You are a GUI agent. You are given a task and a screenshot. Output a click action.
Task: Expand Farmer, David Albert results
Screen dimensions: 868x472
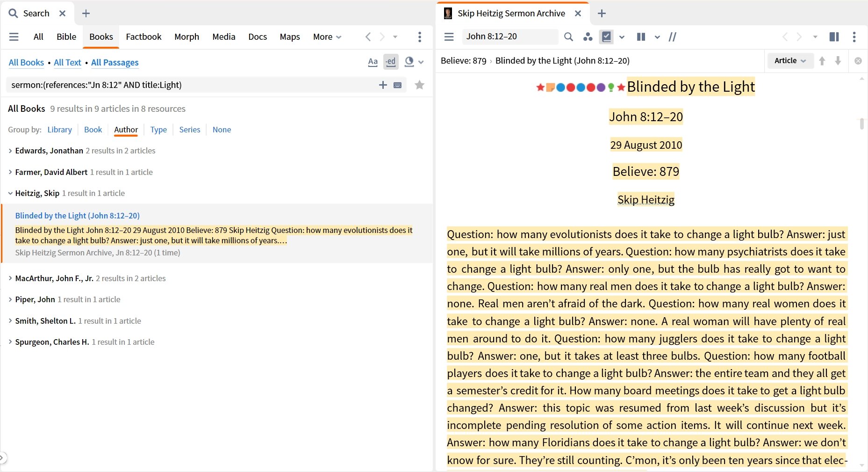click(10, 172)
